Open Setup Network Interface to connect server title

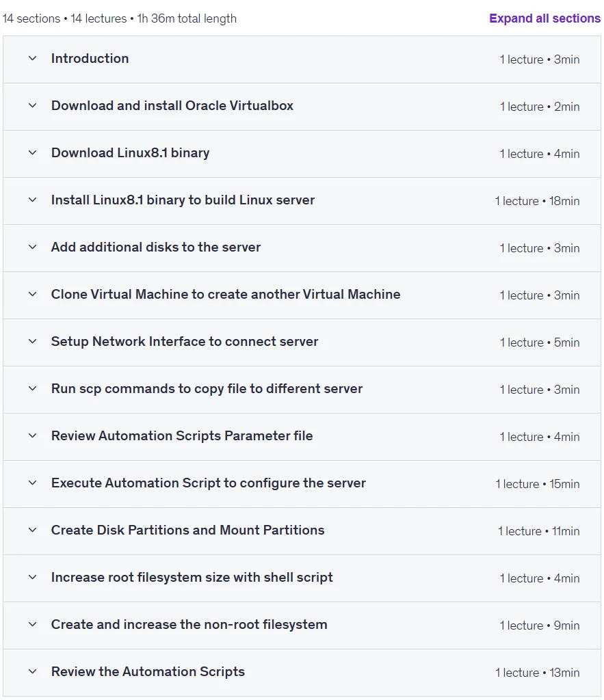pyautogui.click(x=185, y=342)
